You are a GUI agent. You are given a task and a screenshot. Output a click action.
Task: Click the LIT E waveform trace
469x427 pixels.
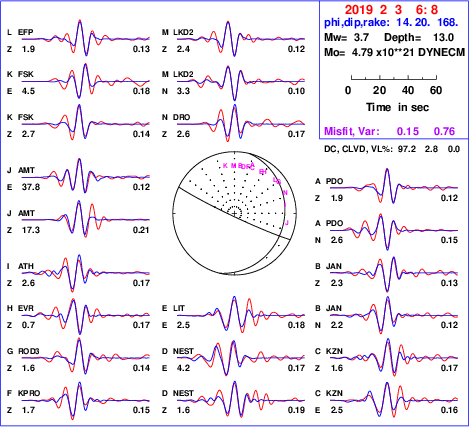coord(241,315)
